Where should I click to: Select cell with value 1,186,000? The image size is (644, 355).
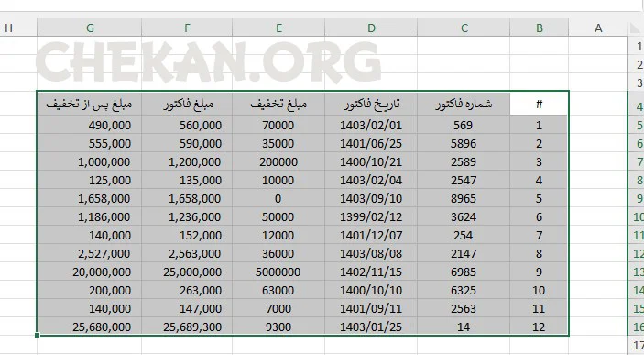click(90, 216)
